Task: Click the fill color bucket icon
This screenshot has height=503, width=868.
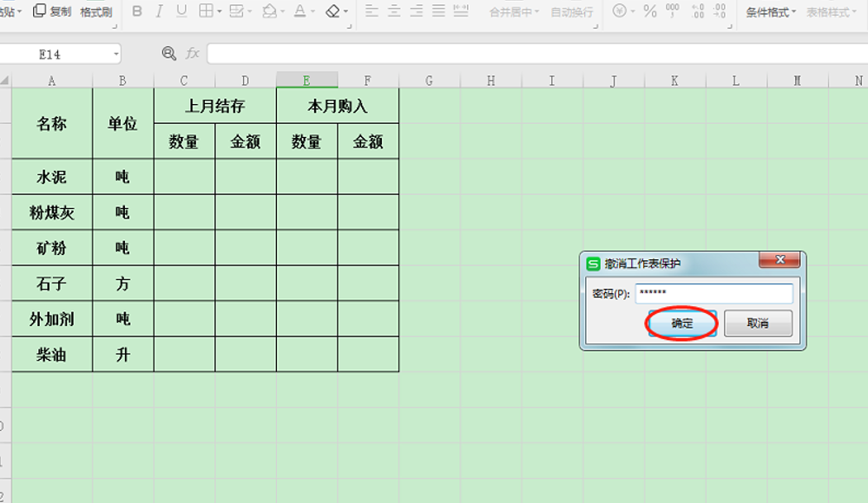Action: coord(270,11)
